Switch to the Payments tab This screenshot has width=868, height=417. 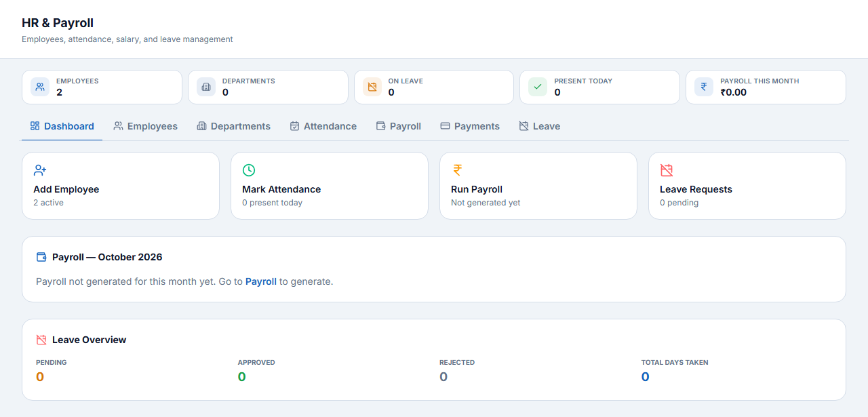click(x=470, y=126)
